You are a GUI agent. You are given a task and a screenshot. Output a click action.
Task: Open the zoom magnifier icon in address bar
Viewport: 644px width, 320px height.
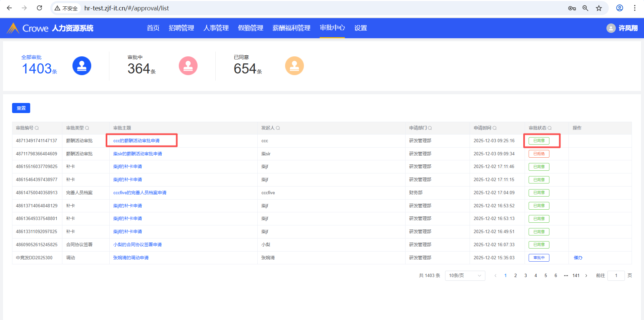(585, 8)
